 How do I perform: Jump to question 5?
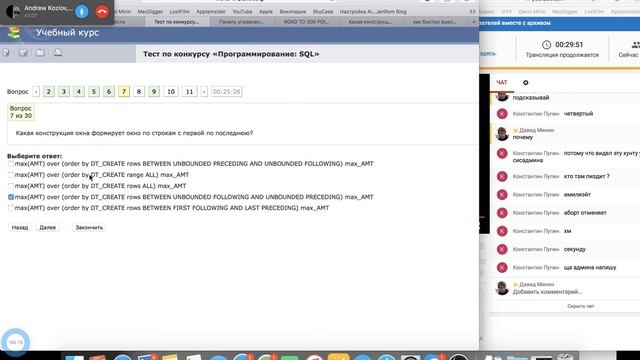[x=94, y=92]
